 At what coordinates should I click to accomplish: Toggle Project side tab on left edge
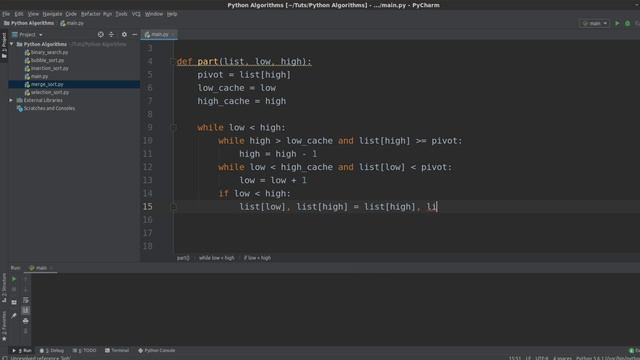pos(4,46)
